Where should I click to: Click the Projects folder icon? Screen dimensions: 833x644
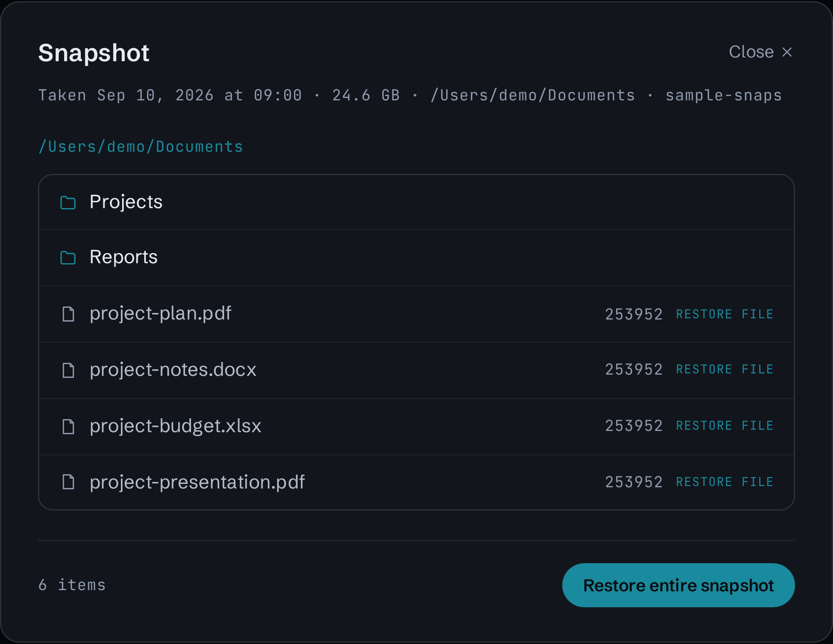pos(68,202)
